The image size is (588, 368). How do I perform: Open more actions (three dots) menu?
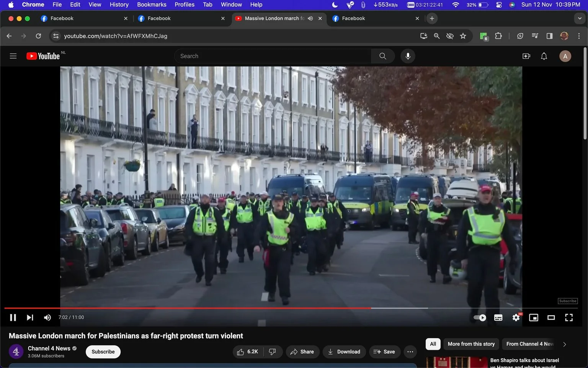(x=410, y=352)
